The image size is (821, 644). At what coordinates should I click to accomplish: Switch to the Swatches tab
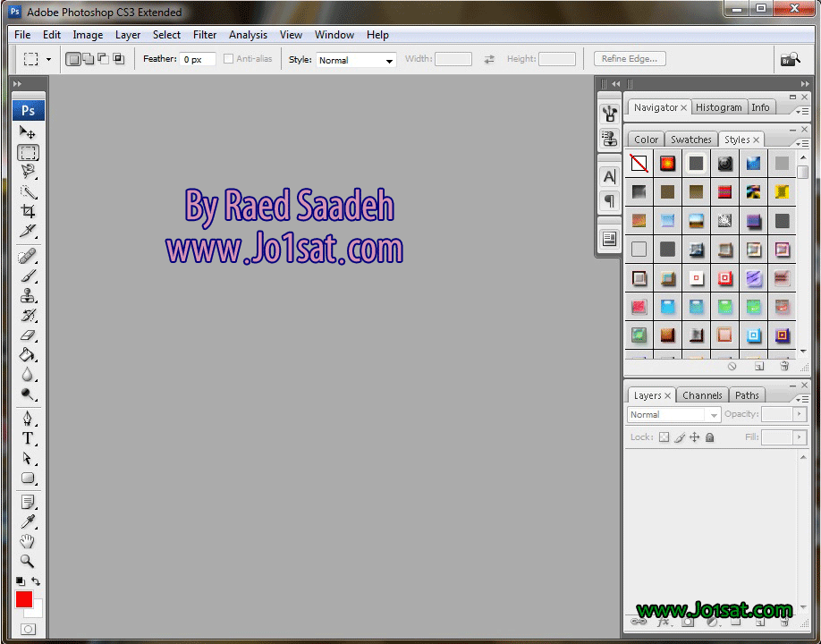point(690,140)
